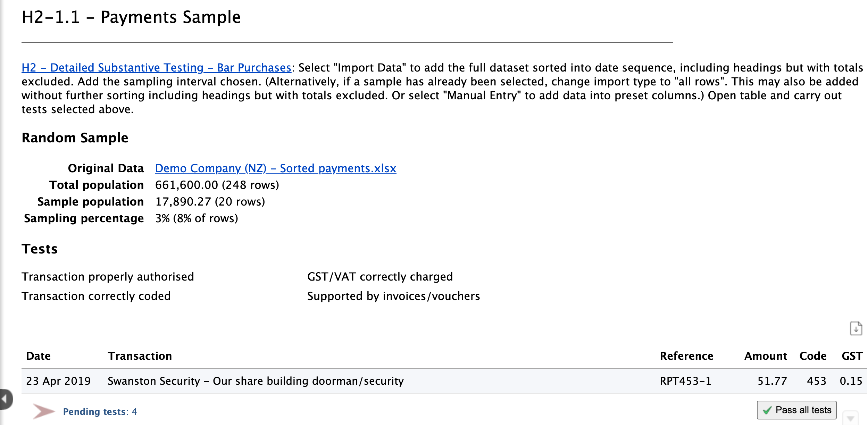
Task: Toggle the GST/VAT correctly charged test
Action: tap(379, 276)
